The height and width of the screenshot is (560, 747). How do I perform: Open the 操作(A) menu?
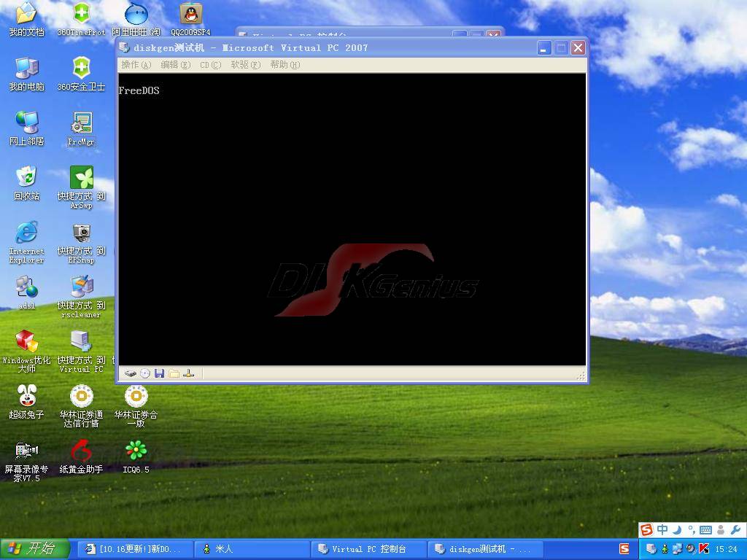click(x=136, y=65)
